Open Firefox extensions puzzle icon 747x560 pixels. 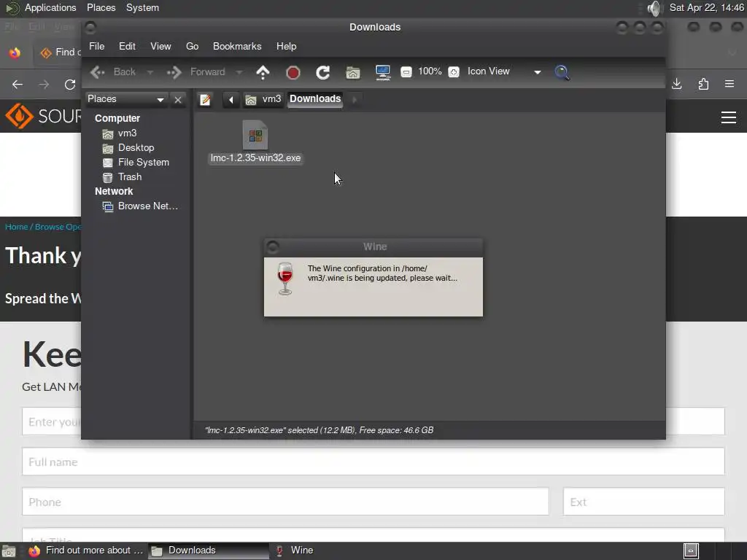click(703, 85)
